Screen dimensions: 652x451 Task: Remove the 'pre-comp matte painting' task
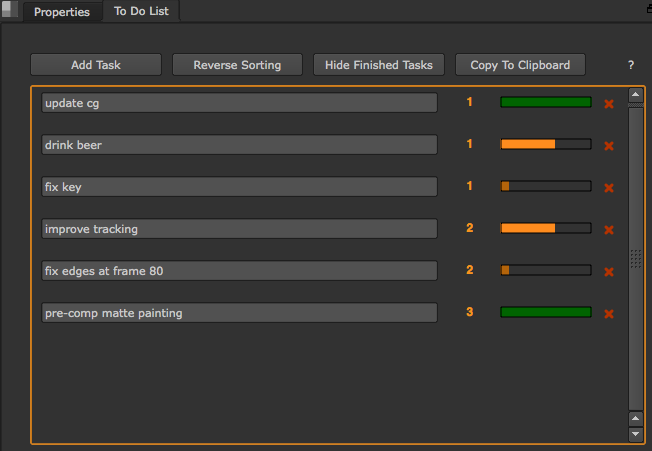(608, 313)
